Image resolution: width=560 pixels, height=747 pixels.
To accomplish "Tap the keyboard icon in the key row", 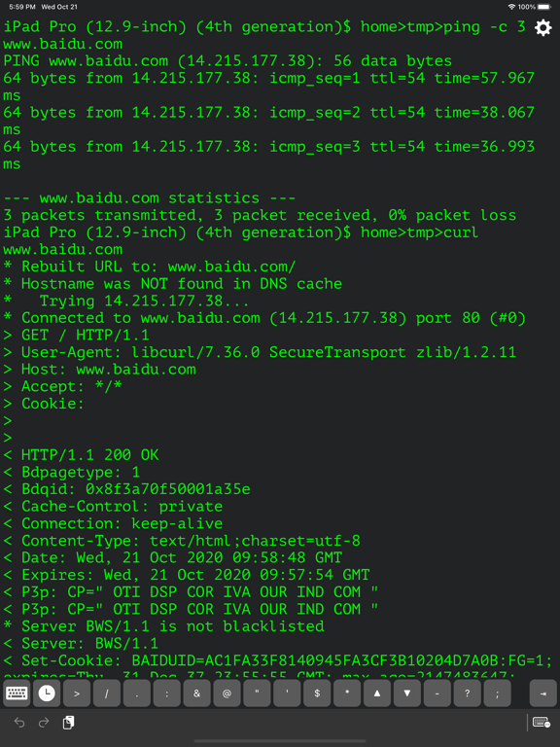I will [x=17, y=694].
